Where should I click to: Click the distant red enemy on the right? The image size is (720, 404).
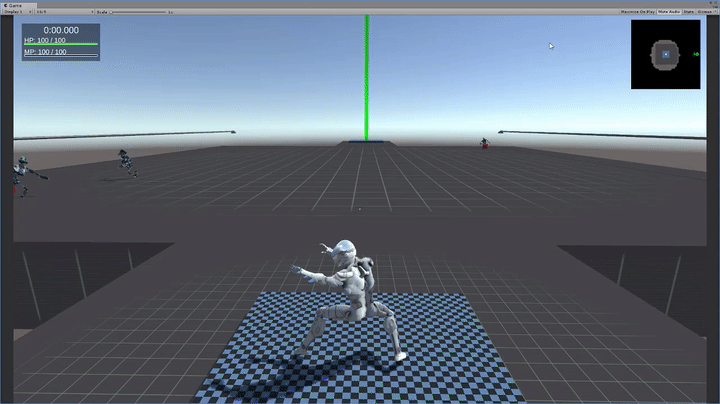485,145
